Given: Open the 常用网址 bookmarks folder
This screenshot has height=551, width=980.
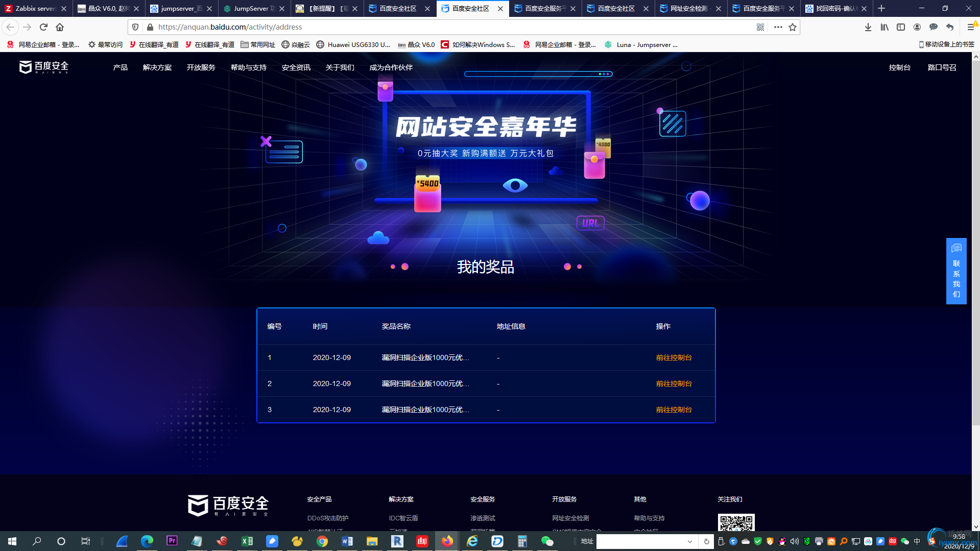Looking at the screenshot, I should click(x=258, y=44).
